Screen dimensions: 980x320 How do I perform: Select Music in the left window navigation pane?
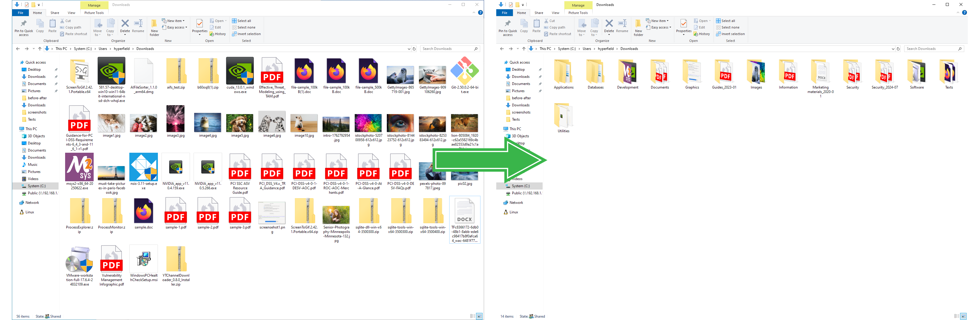click(33, 165)
